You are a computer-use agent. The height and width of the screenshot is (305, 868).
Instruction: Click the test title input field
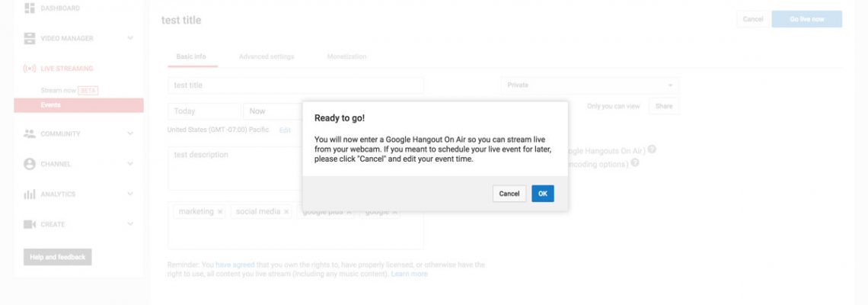pos(295,85)
